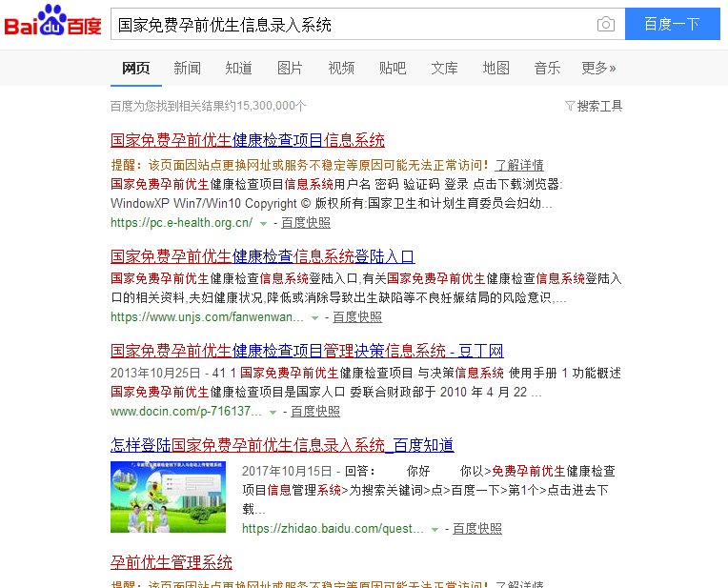Open result 管理决策信息系统 - 豆丁网
The width and height of the screenshot is (728, 588).
pos(307,351)
